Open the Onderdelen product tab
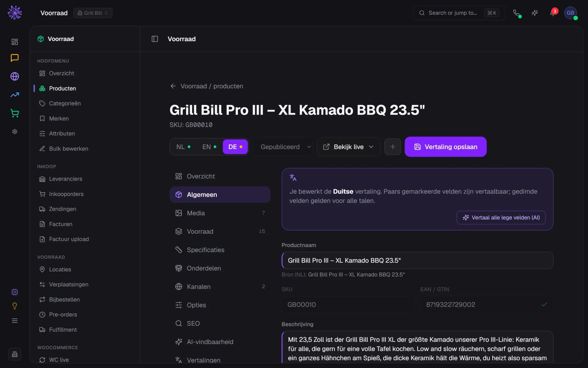This screenshot has height=368, width=588. click(x=220, y=268)
